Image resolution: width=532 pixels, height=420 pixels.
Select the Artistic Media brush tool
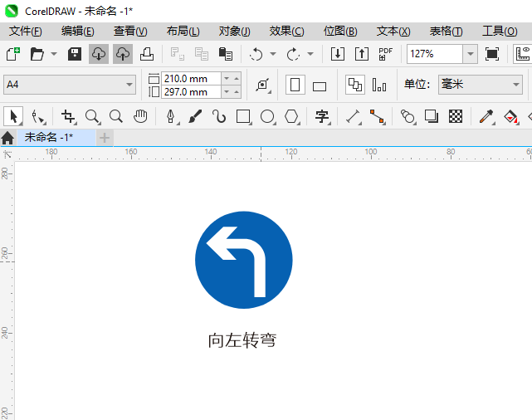195,117
